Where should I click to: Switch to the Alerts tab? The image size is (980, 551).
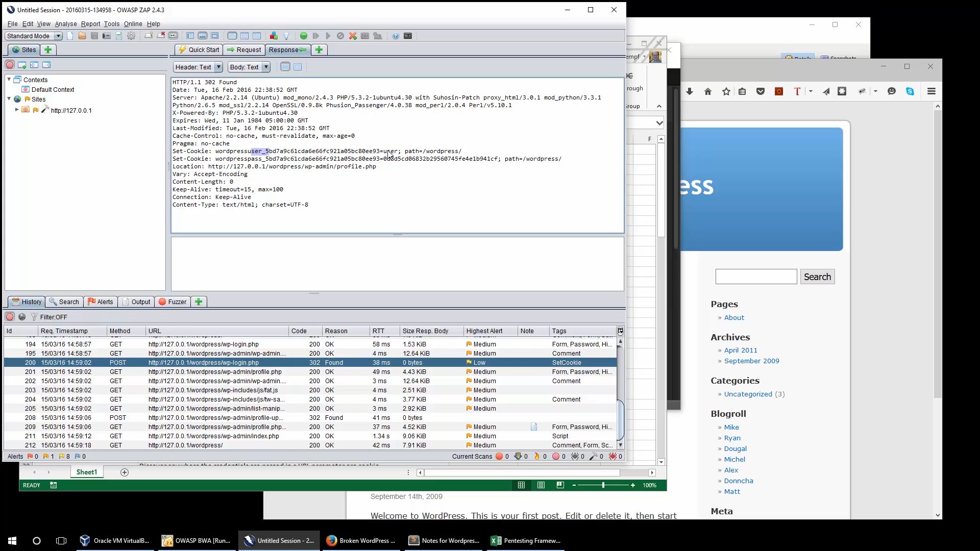click(100, 302)
